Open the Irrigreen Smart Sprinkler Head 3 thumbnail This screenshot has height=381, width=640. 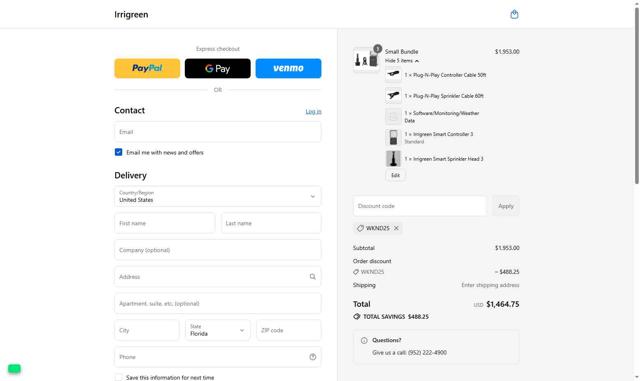coord(393,159)
